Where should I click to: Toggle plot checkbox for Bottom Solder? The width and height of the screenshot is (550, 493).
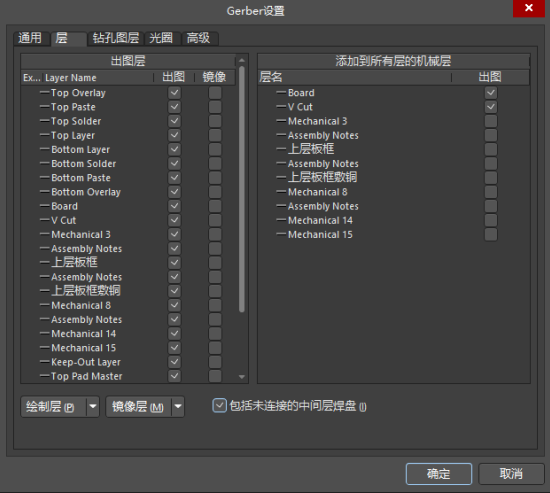click(174, 164)
